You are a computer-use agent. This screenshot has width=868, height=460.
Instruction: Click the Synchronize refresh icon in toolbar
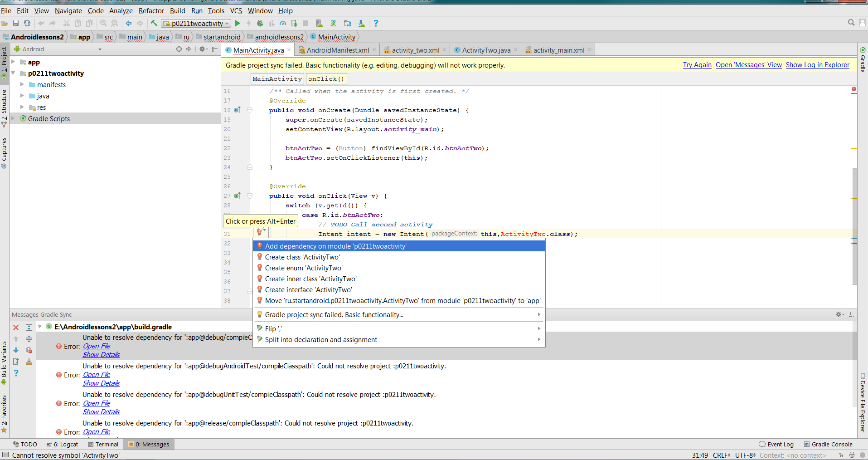point(27,23)
